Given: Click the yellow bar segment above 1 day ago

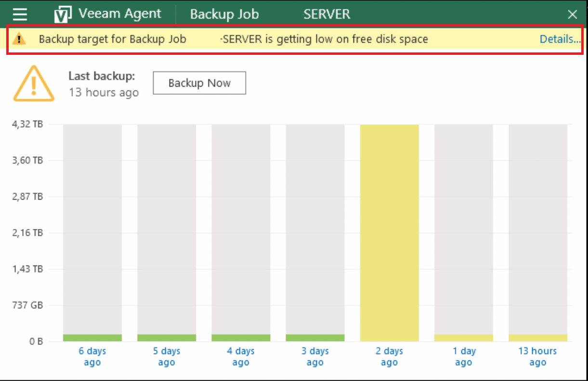Looking at the screenshot, I should [464, 338].
